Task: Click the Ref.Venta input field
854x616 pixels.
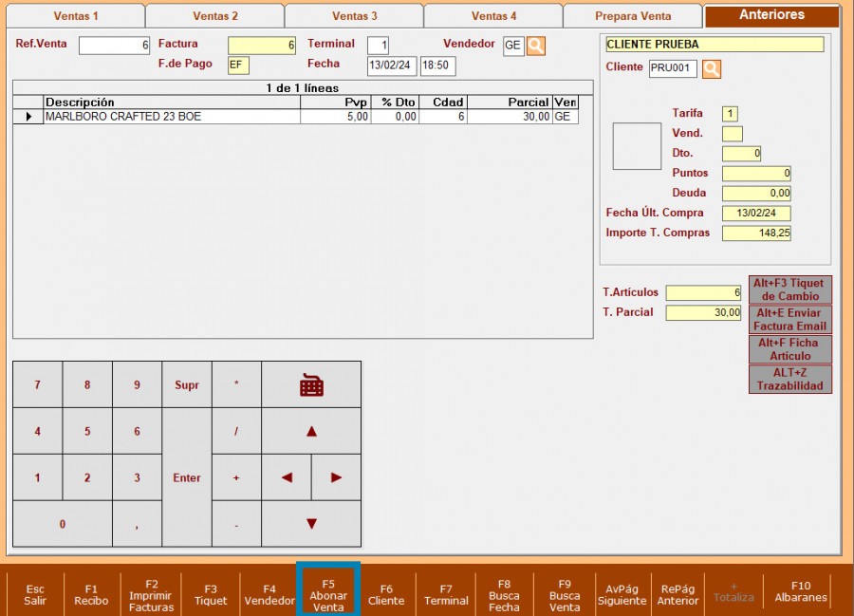Action: 114,46
